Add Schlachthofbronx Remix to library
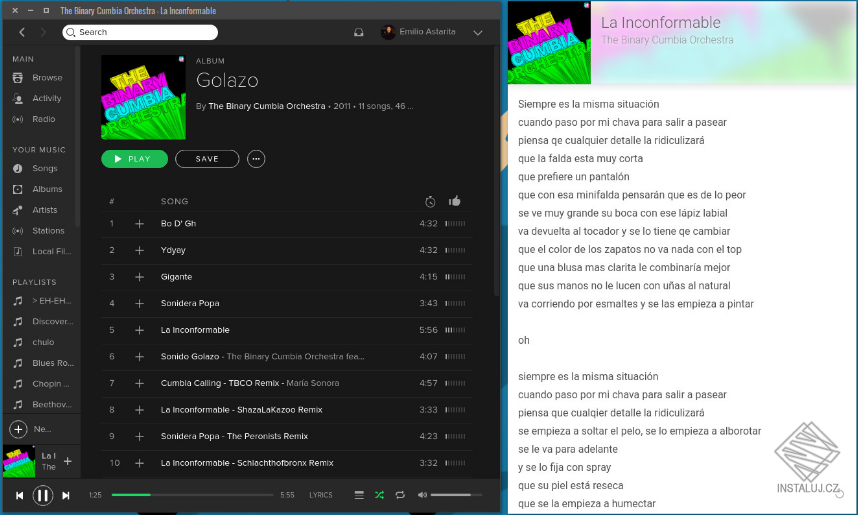 coord(140,464)
